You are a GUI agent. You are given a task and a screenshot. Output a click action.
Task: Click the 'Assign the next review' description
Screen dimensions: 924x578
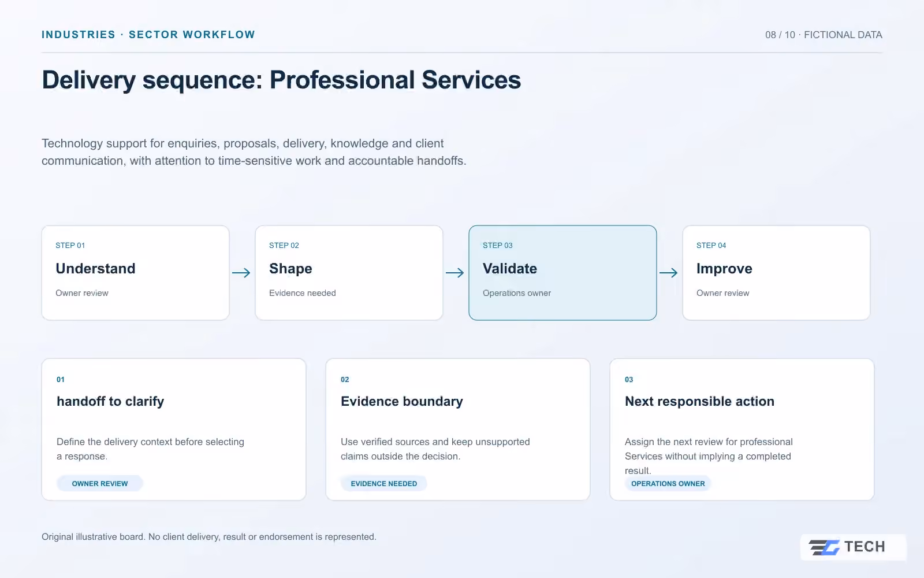click(x=709, y=456)
